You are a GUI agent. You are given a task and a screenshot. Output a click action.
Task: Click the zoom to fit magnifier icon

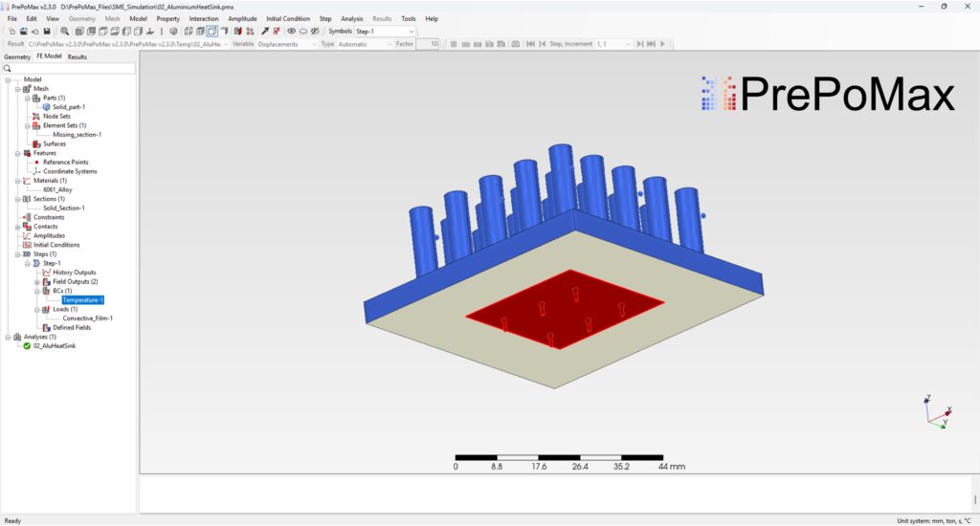pyautogui.click(x=65, y=32)
